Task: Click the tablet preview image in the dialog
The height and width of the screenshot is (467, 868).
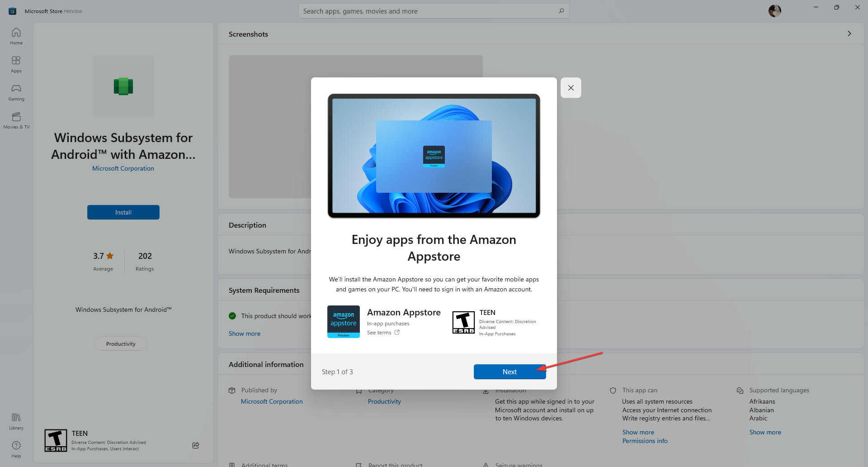Action: (x=434, y=156)
